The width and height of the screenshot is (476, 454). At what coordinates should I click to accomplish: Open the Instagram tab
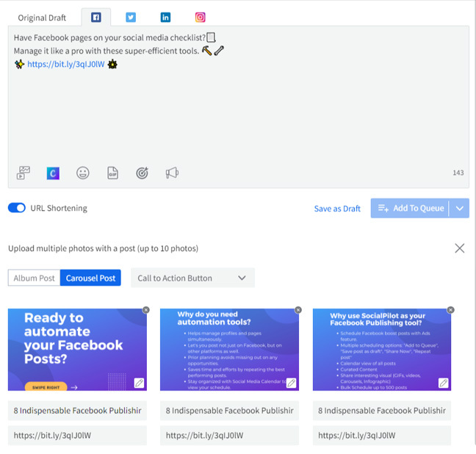tap(200, 18)
